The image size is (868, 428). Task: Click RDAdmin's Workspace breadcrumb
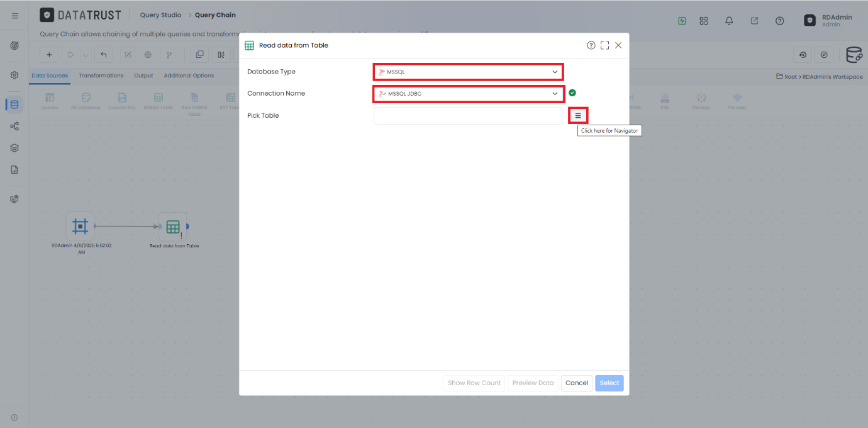(833, 77)
